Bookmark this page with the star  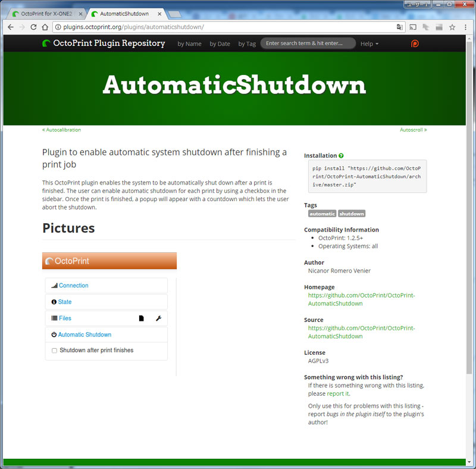coord(452,27)
